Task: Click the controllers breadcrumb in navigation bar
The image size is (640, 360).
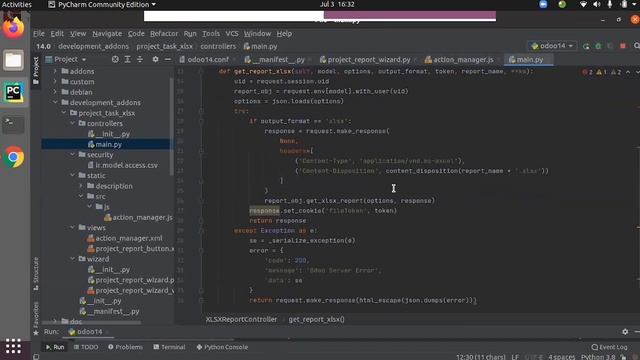Action: coord(218,47)
